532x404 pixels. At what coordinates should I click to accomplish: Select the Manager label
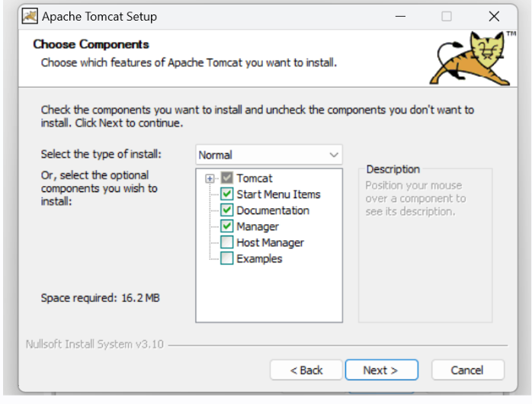pos(258,226)
